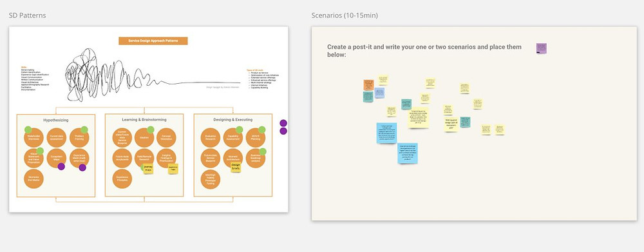This screenshot has width=644, height=252.
Task: Select the 'Capability Assessment' orange circle
Action: (233, 138)
